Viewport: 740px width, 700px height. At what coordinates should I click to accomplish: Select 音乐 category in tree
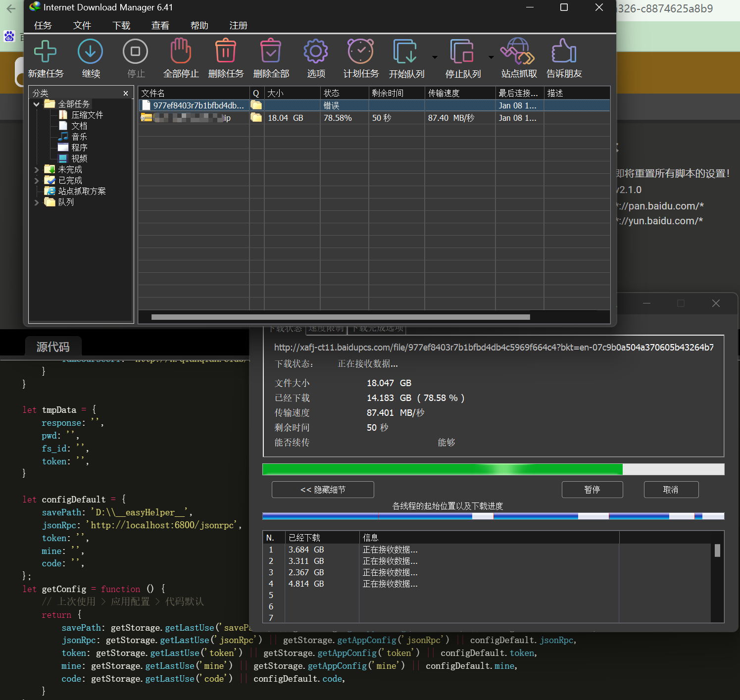[79, 137]
